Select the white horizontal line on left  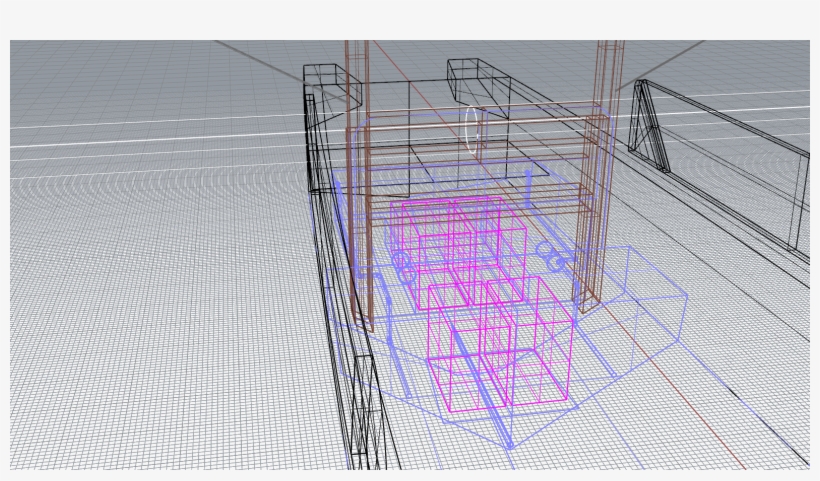click(150, 137)
